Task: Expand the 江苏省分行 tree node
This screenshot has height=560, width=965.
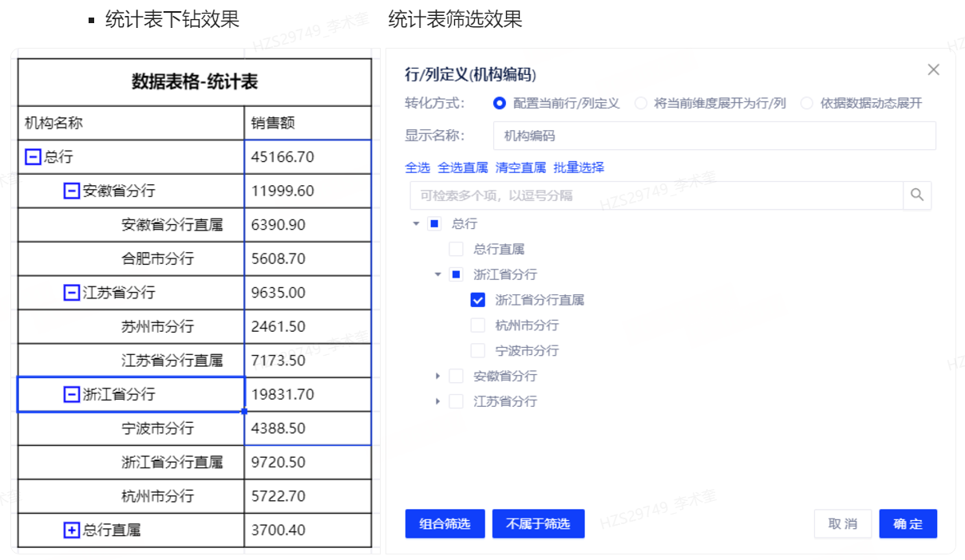Action: click(437, 401)
